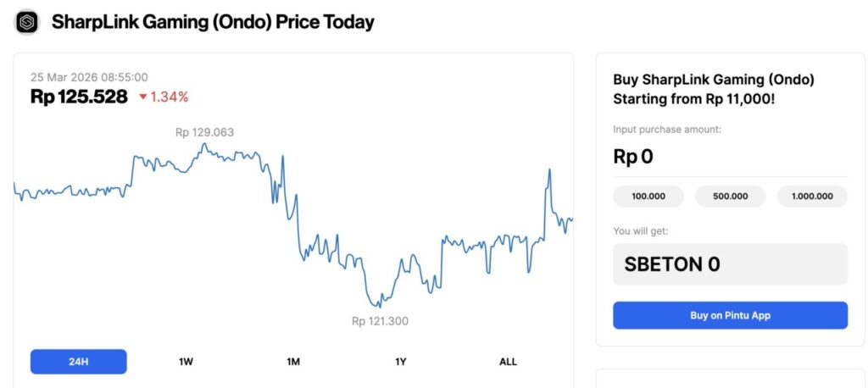Choose the 100.000 preset amount
Image resolution: width=868 pixels, height=388 pixels.
pos(648,197)
